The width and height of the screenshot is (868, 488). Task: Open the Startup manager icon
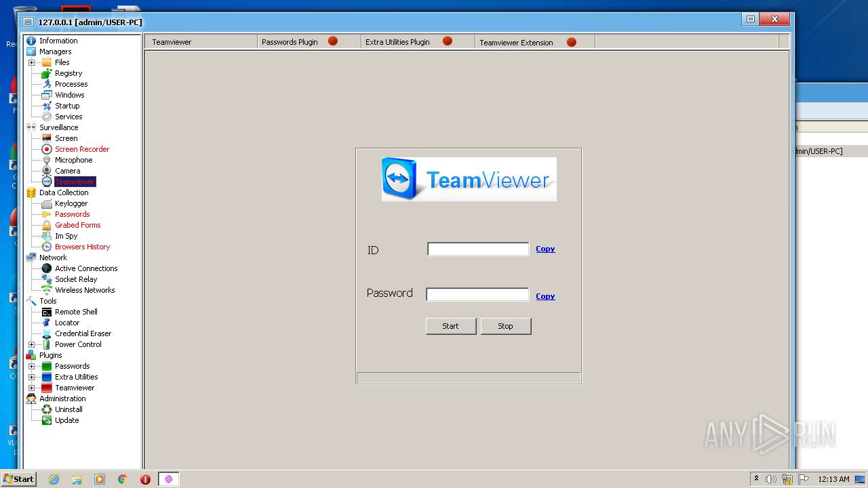point(47,106)
